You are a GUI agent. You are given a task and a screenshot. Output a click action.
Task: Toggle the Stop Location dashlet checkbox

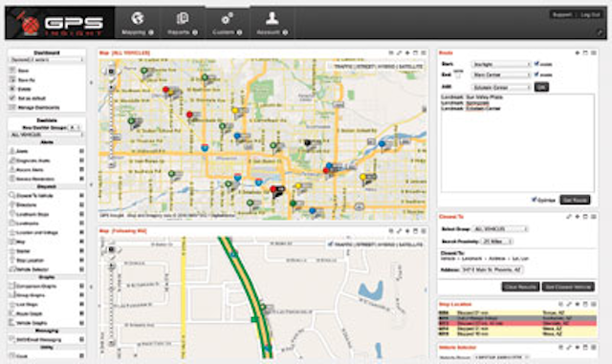(x=81, y=260)
